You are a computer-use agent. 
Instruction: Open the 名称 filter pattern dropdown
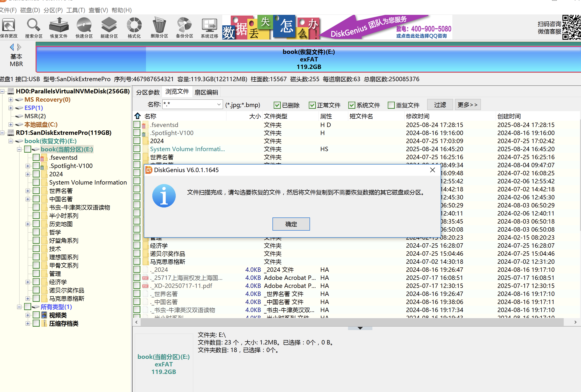[219, 105]
